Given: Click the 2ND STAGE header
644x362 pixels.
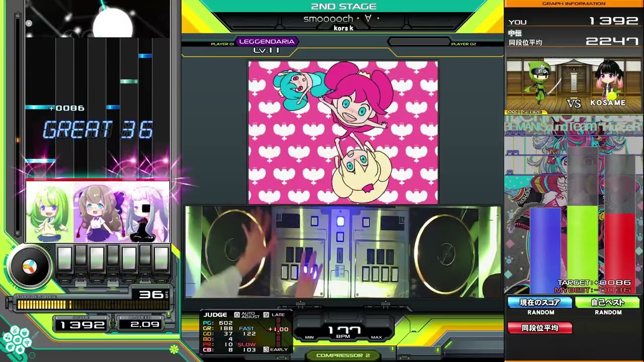Looking at the screenshot, I should [x=344, y=7].
